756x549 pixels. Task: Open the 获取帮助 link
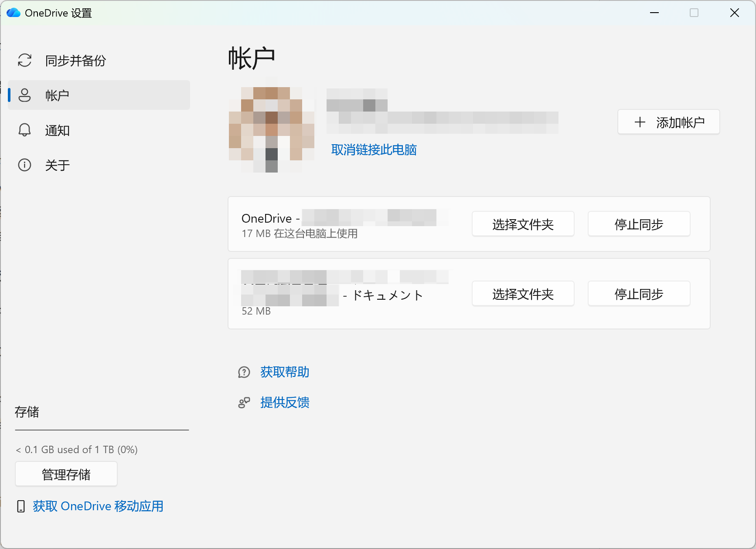coord(285,372)
